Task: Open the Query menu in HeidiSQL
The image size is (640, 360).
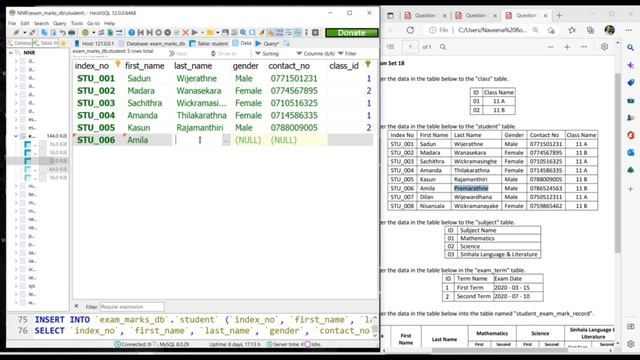Action: [x=60, y=23]
